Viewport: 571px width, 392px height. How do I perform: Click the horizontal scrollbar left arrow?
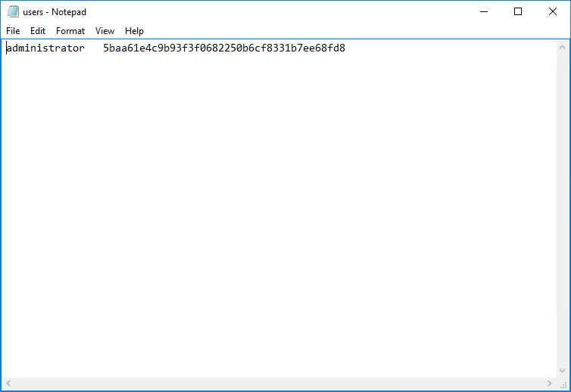[8, 384]
